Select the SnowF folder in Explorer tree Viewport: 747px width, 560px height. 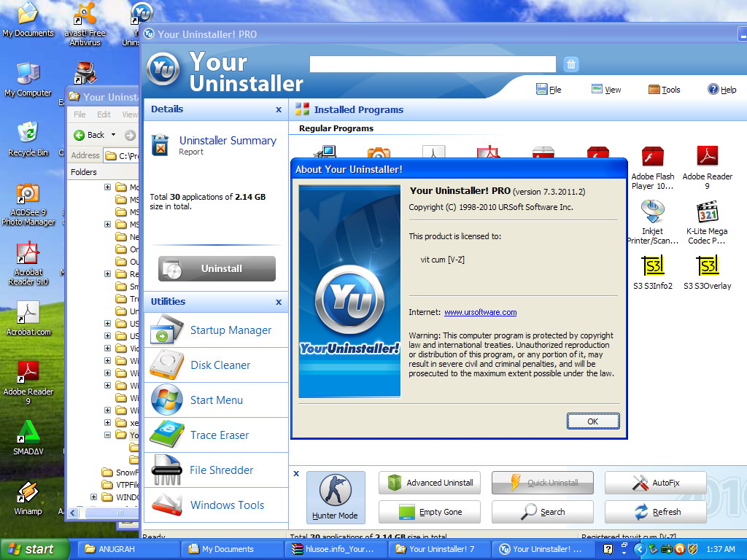[121, 472]
